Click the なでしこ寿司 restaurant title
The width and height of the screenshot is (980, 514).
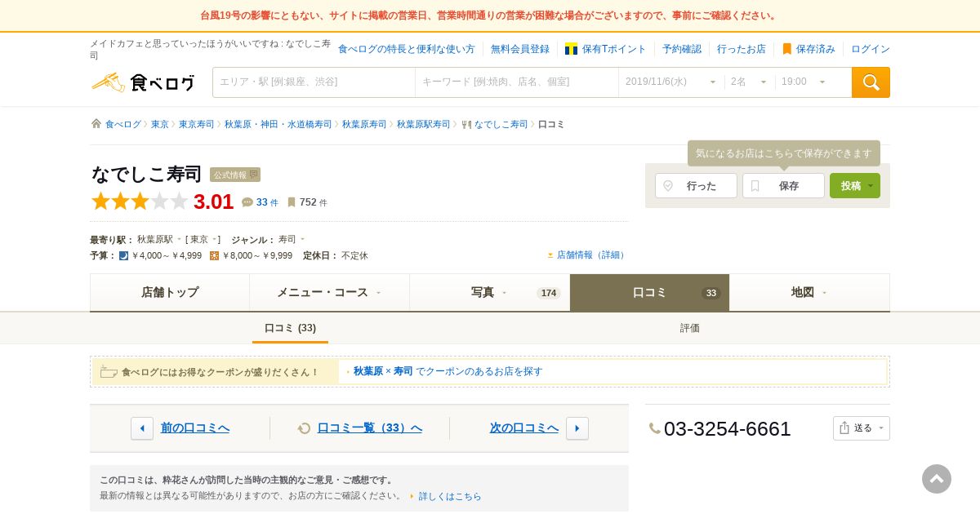click(146, 174)
